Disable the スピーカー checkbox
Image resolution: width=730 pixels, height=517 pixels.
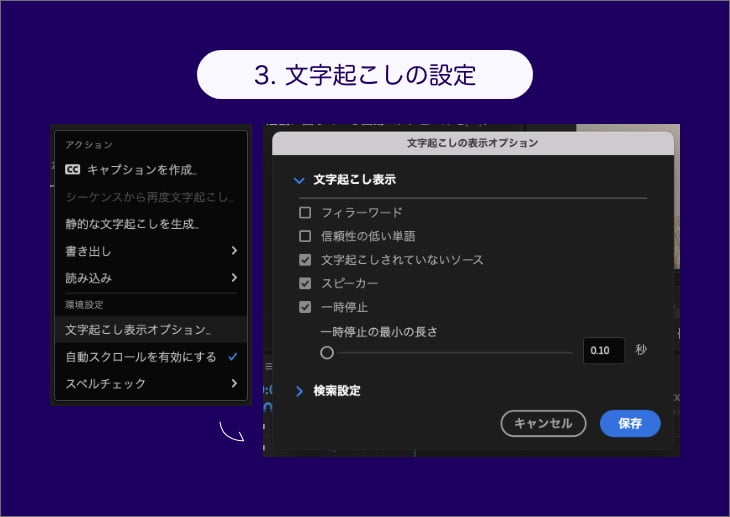305,284
